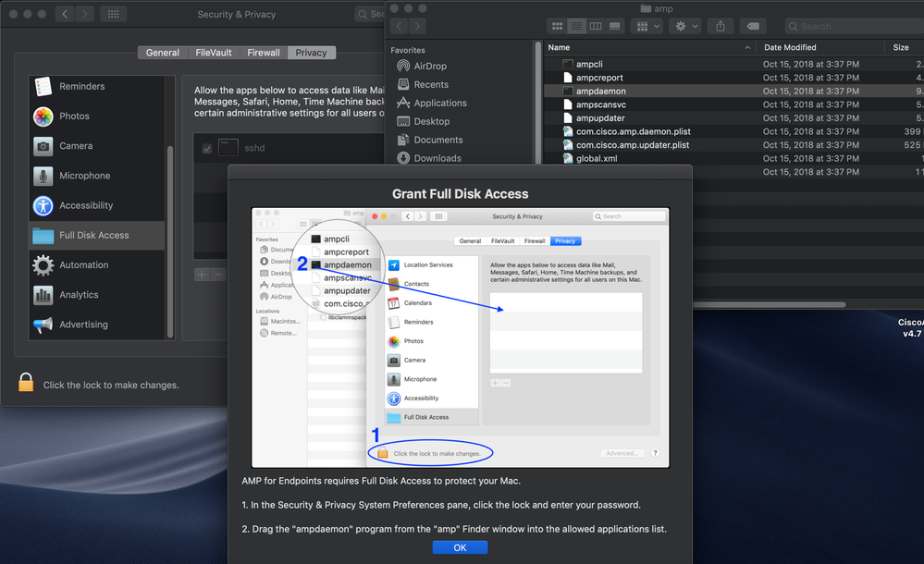
Task: Click the System Preferences search field
Action: click(x=370, y=14)
